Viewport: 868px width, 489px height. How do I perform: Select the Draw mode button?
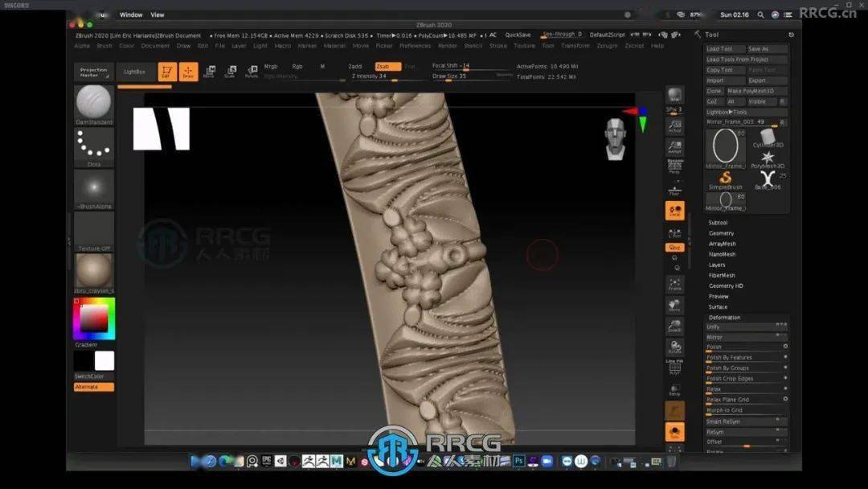(x=188, y=72)
